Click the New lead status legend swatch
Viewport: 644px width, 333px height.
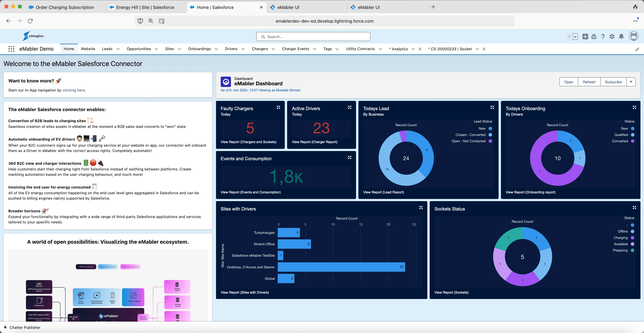[490, 128]
